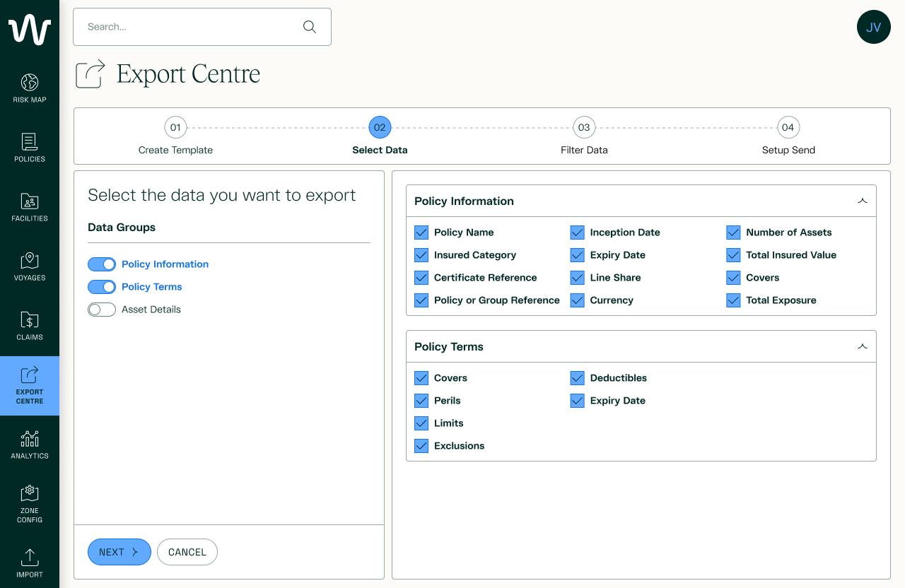Open the Voyages map pin icon
This screenshot has width=905, height=588.
pyautogui.click(x=30, y=260)
